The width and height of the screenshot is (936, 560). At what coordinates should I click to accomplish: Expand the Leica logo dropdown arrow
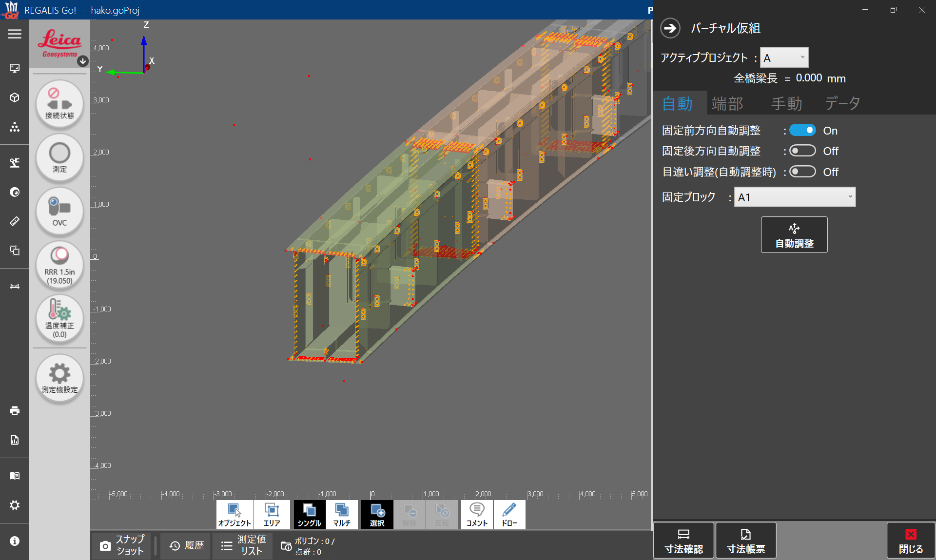tap(83, 61)
